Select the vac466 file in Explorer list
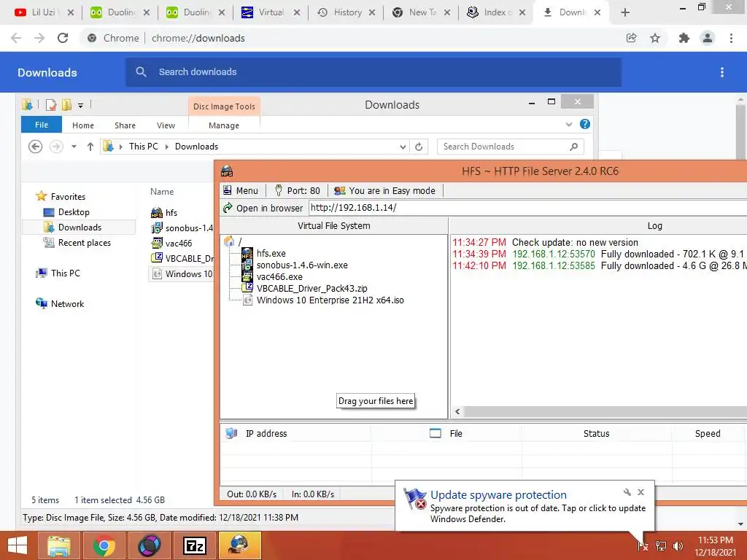The image size is (747, 560). (x=171, y=243)
